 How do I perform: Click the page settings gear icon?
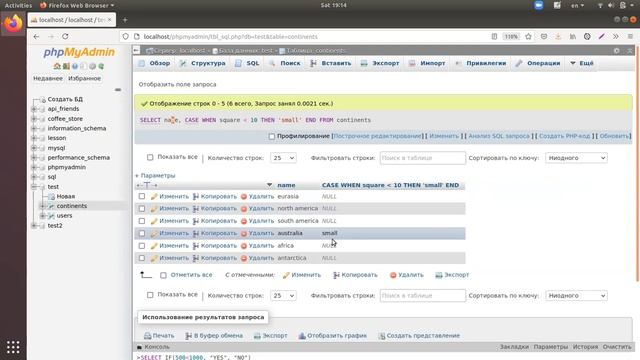click(616, 51)
